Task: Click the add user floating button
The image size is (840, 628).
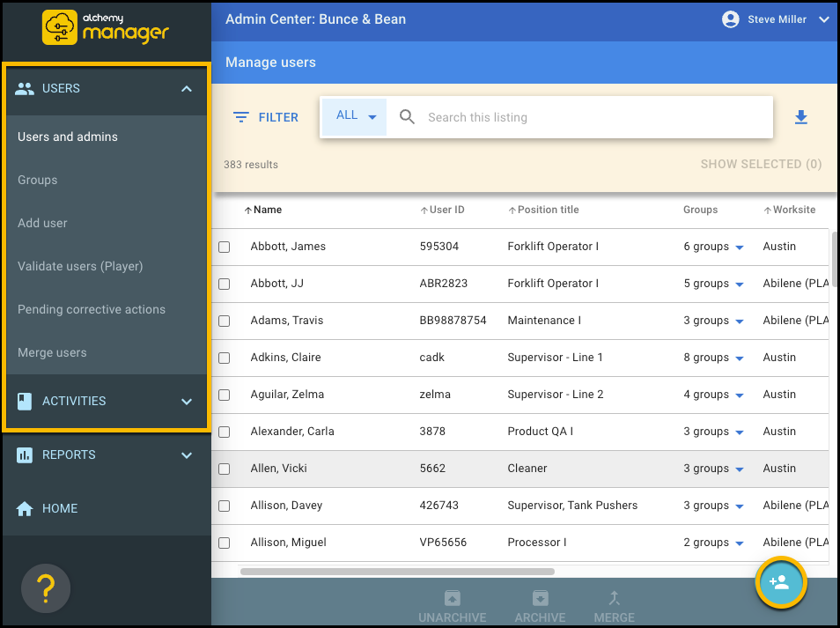Action: (780, 583)
